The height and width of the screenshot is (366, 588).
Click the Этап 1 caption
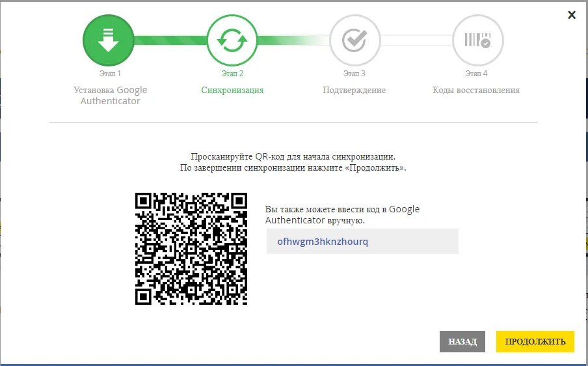click(110, 74)
